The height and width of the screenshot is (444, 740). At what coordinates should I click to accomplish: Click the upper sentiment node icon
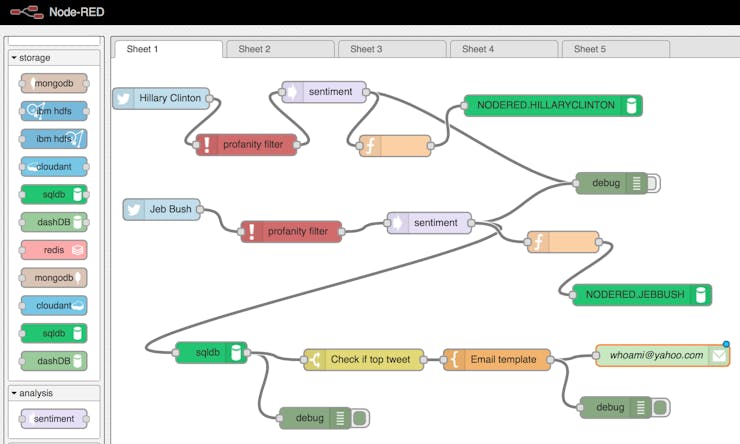tap(292, 92)
